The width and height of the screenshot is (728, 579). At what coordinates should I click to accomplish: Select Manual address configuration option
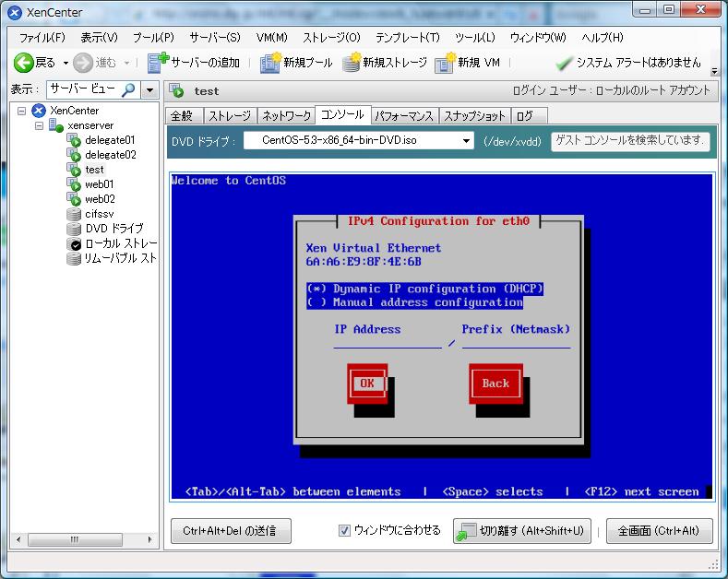414,302
